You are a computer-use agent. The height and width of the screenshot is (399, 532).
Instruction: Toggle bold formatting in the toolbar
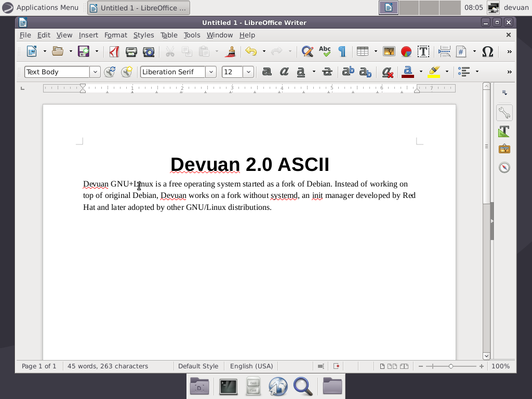(x=267, y=72)
